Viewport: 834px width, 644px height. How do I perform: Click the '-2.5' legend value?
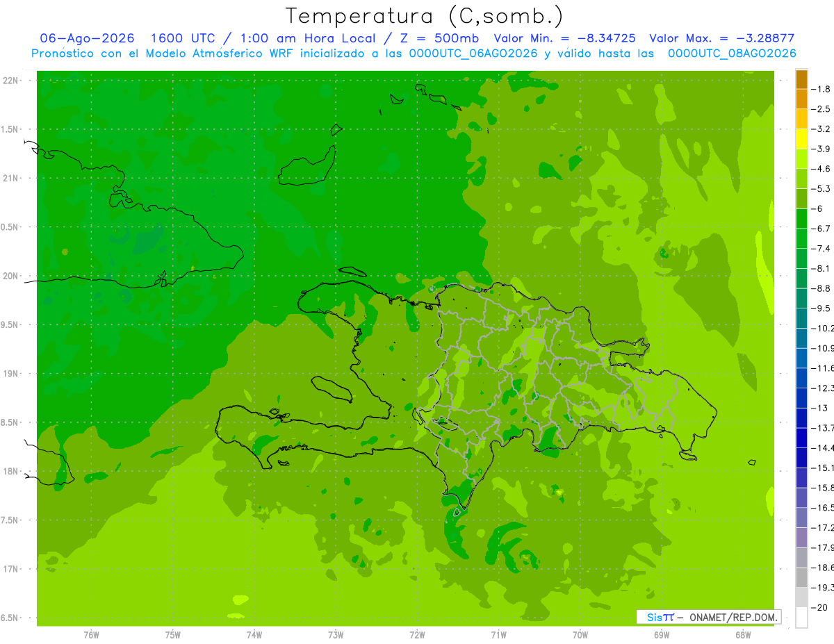[821, 109]
